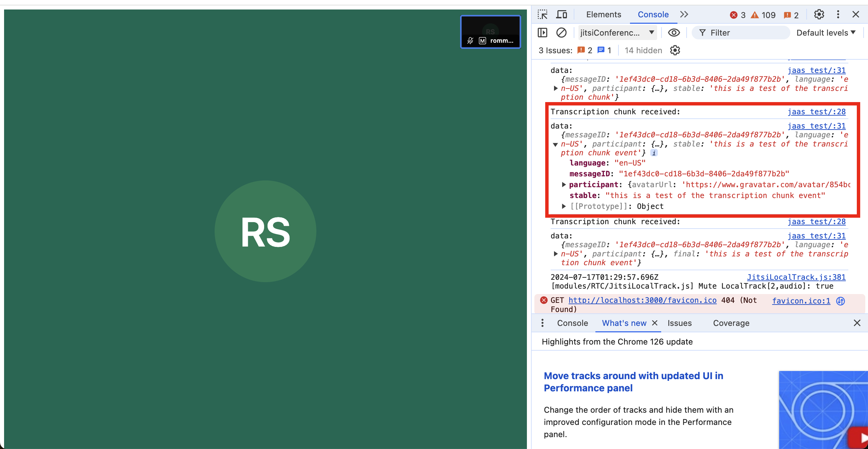Open the JitsiLocalTrack.js:381 source link
This screenshot has height=449, width=868.
pos(796,277)
